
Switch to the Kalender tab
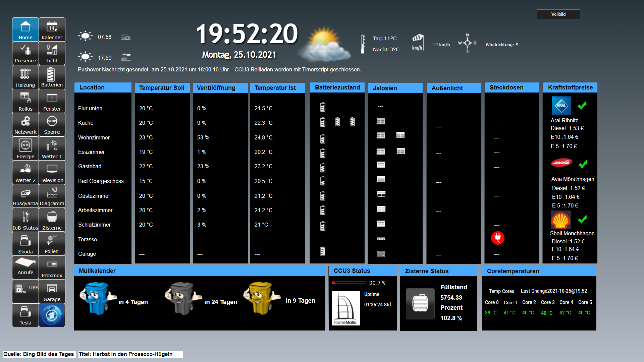tap(52, 29)
